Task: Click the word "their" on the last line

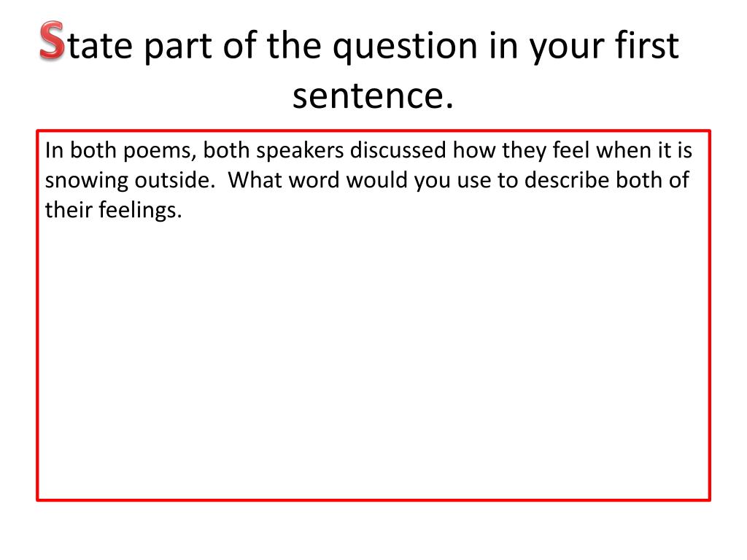Action: [x=69, y=211]
